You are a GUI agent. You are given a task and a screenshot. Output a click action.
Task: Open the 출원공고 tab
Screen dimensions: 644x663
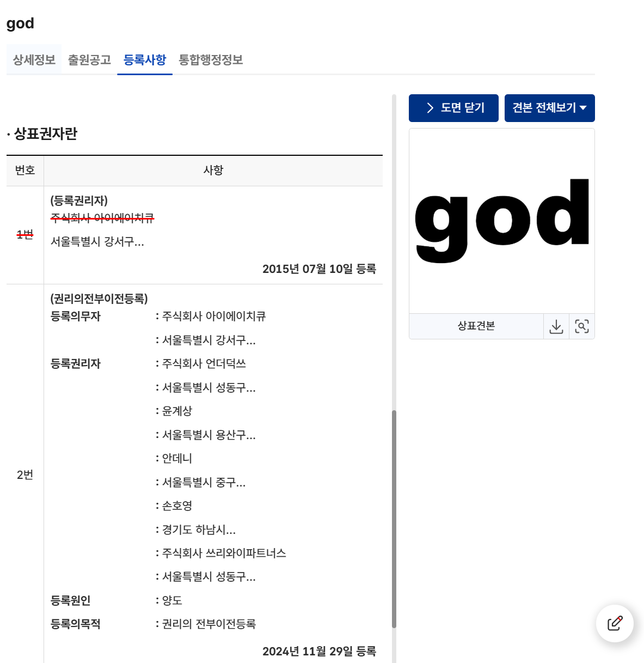[89, 60]
